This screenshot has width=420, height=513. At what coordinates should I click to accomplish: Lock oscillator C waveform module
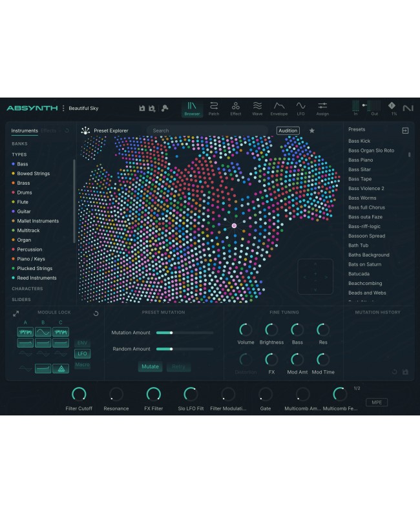click(x=61, y=332)
